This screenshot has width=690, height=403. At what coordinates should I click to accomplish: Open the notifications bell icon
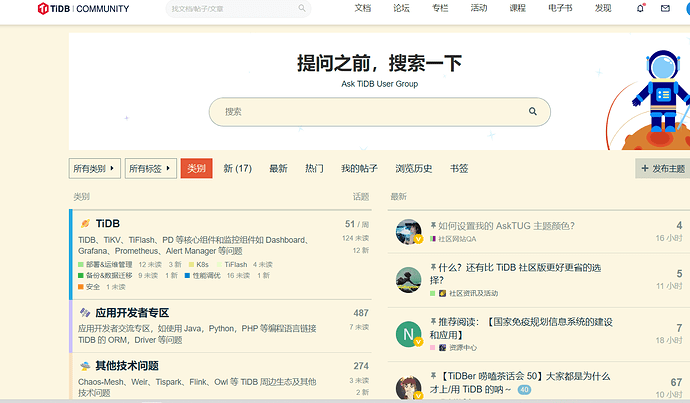640,8
